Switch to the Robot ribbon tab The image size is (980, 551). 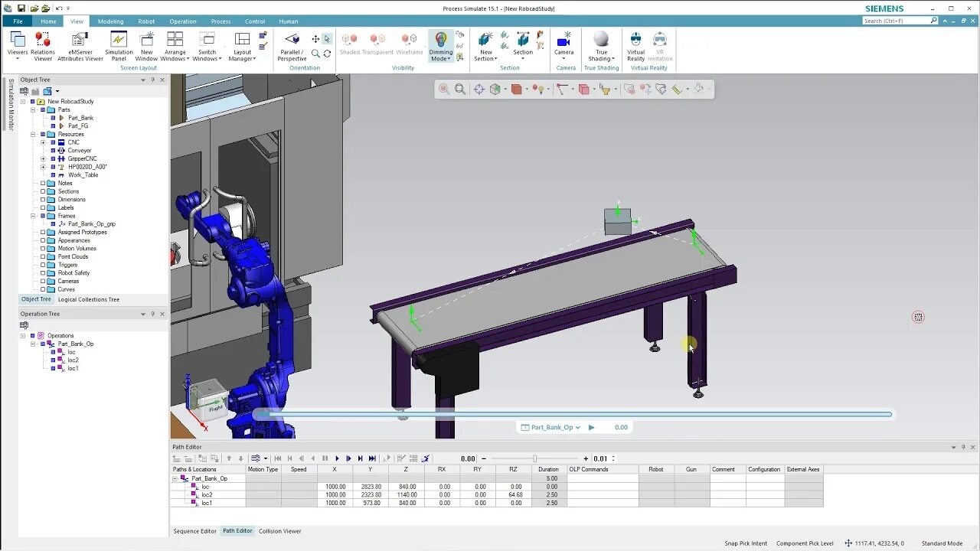coord(146,21)
